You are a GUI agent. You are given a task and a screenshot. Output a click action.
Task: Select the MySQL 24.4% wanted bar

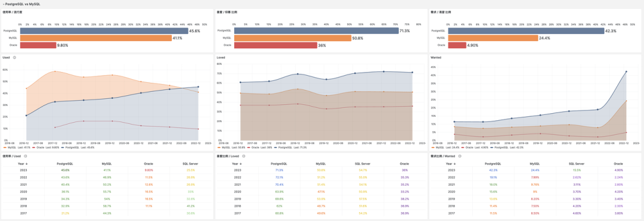pyautogui.click(x=493, y=38)
